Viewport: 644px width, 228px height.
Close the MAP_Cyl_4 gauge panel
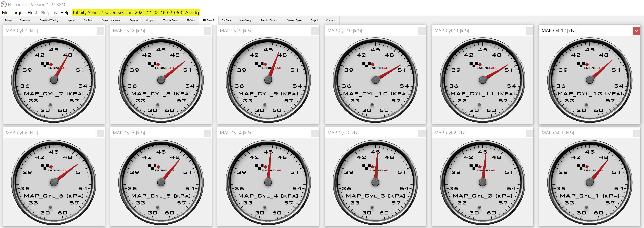pyautogui.click(x=315, y=133)
